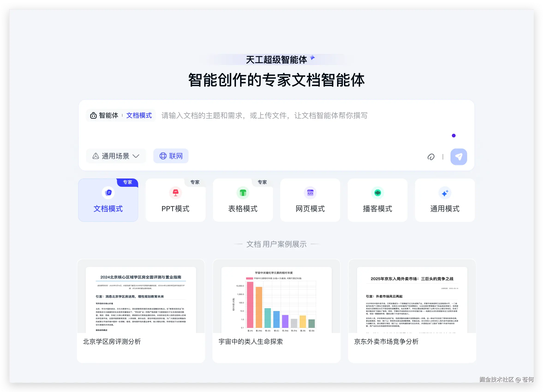
Task: Click the red PPT mode icon
Action: point(176,193)
